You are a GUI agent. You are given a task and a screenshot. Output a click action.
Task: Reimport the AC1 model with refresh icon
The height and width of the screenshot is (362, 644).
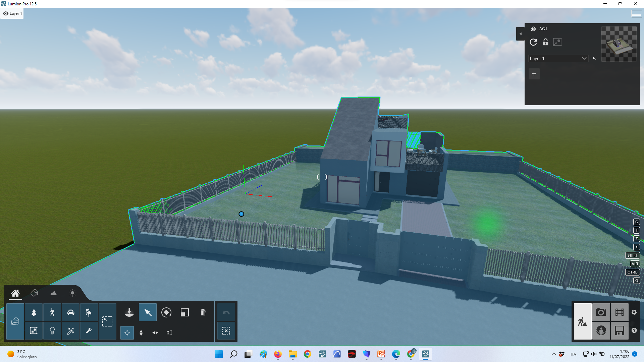(533, 42)
